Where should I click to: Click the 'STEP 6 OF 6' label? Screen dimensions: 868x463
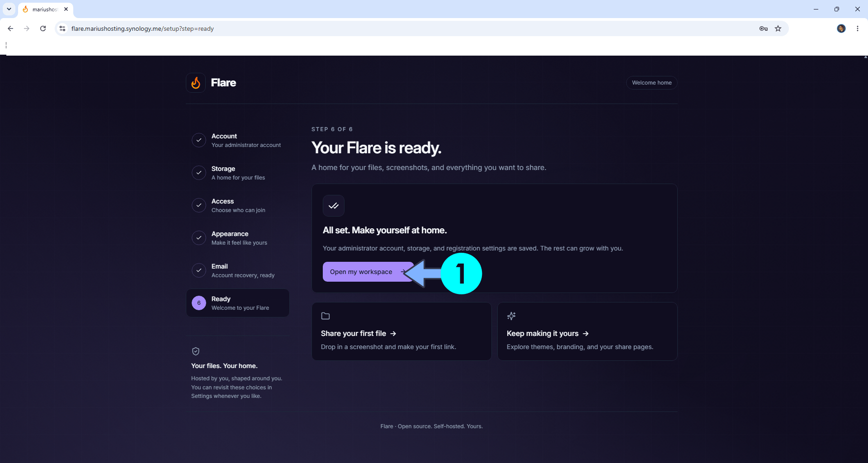click(332, 129)
